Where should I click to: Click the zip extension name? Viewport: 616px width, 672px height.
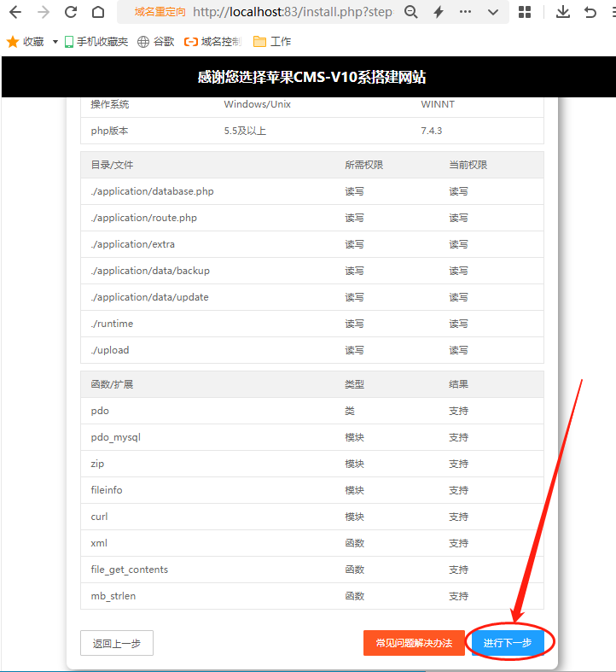pos(97,464)
